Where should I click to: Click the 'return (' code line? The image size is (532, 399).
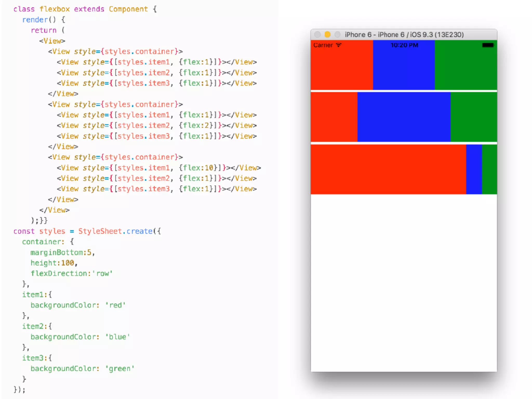(x=48, y=30)
